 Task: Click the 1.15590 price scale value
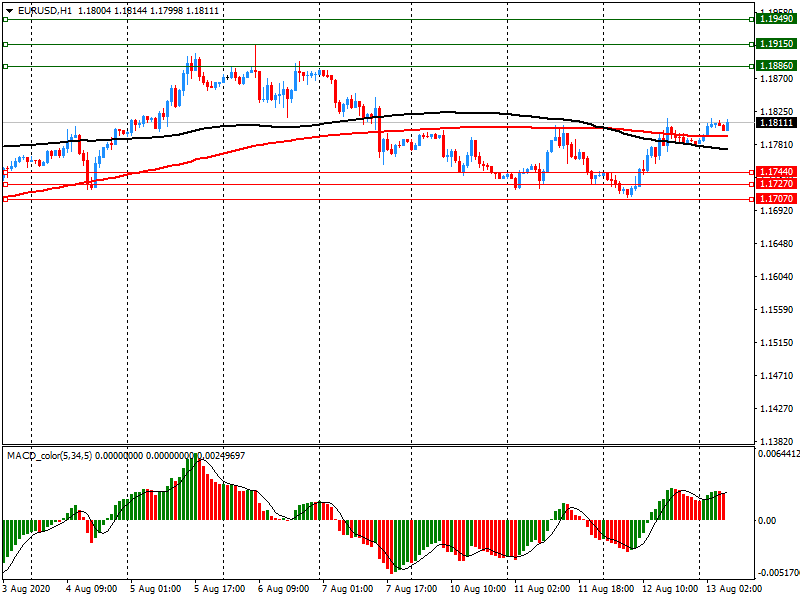point(777,310)
